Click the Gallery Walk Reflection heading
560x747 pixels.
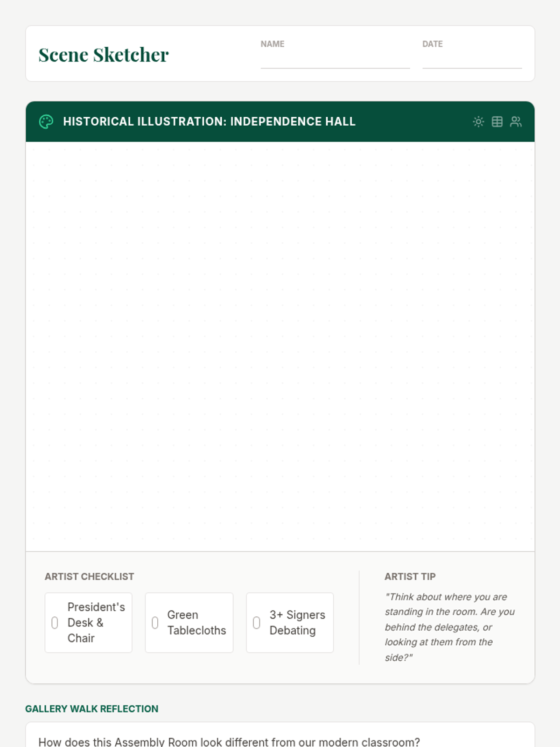click(91, 709)
